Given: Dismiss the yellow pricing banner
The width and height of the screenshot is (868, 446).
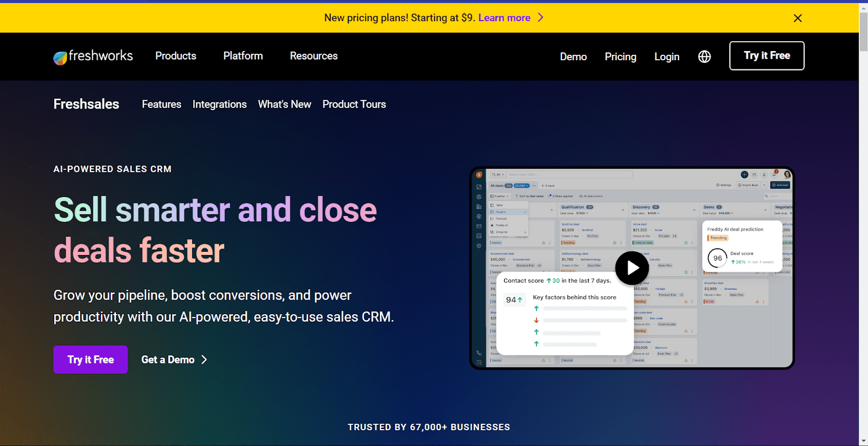Looking at the screenshot, I should tap(797, 18).
